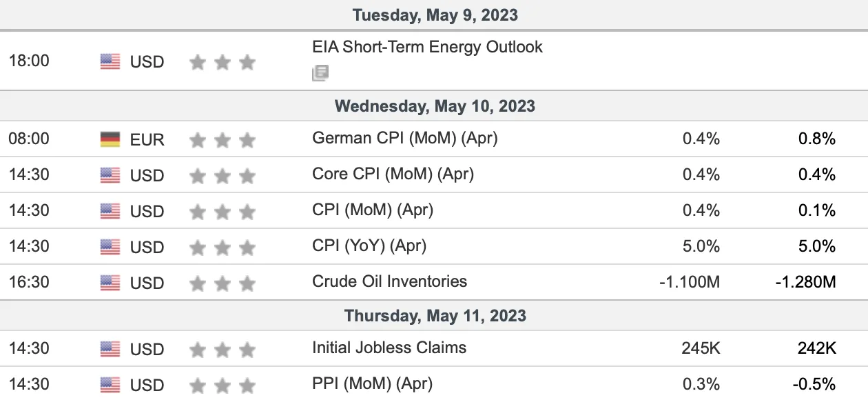Image resolution: width=868 pixels, height=400 pixels.
Task: Open the EIA Short-Term Energy Outlook report icon
Action: tap(320, 73)
